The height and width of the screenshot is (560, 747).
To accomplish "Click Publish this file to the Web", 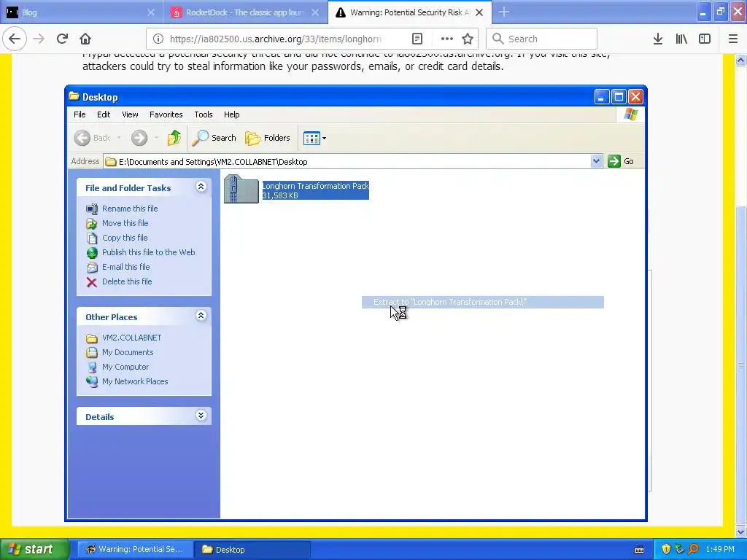I will [148, 252].
